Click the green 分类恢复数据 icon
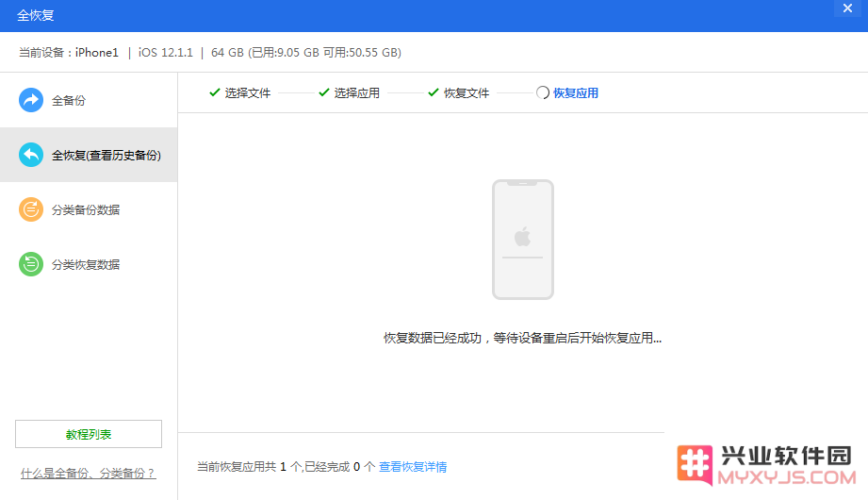 tap(31, 264)
